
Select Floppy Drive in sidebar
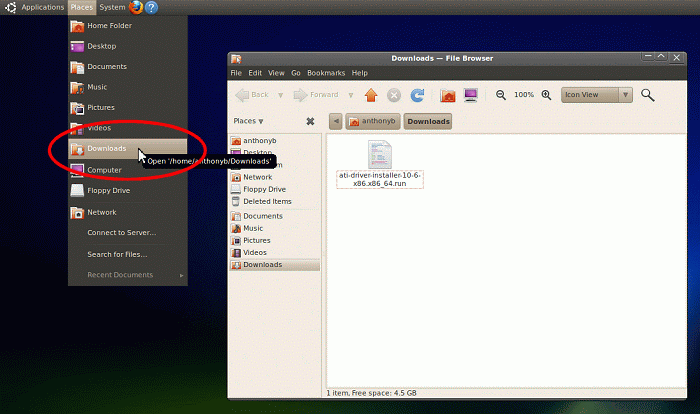click(x=275, y=189)
